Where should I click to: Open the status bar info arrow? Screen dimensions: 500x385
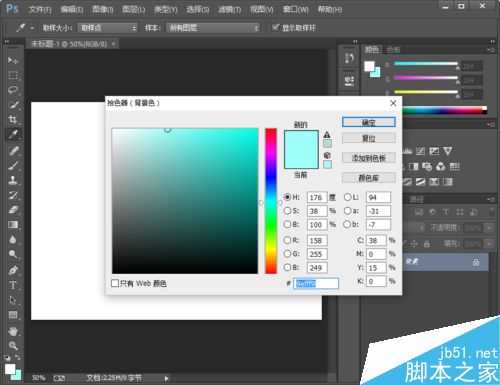click(x=166, y=378)
